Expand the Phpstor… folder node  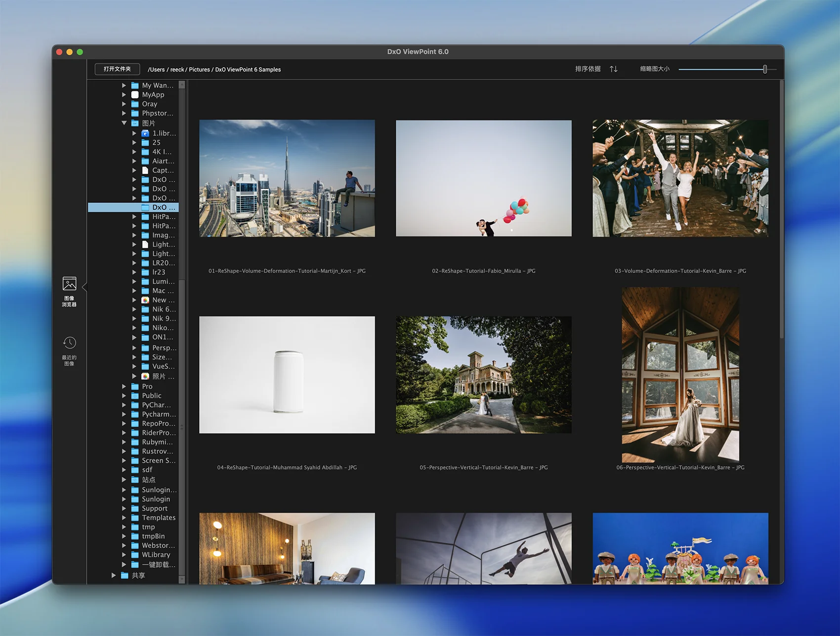pyautogui.click(x=124, y=113)
